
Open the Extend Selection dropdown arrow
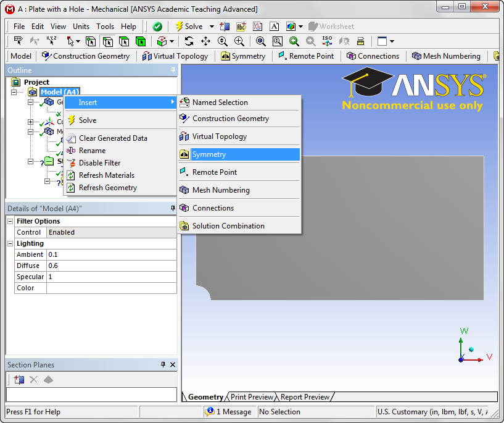point(172,41)
